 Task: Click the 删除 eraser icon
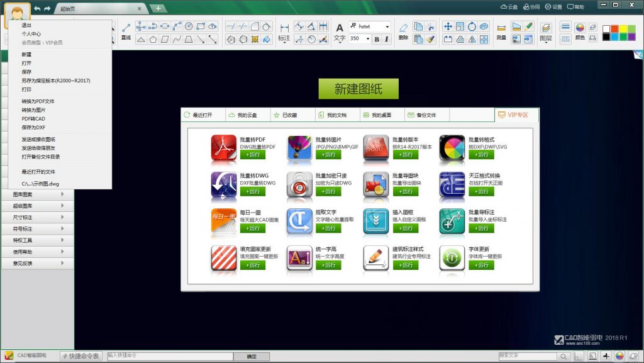tap(403, 31)
